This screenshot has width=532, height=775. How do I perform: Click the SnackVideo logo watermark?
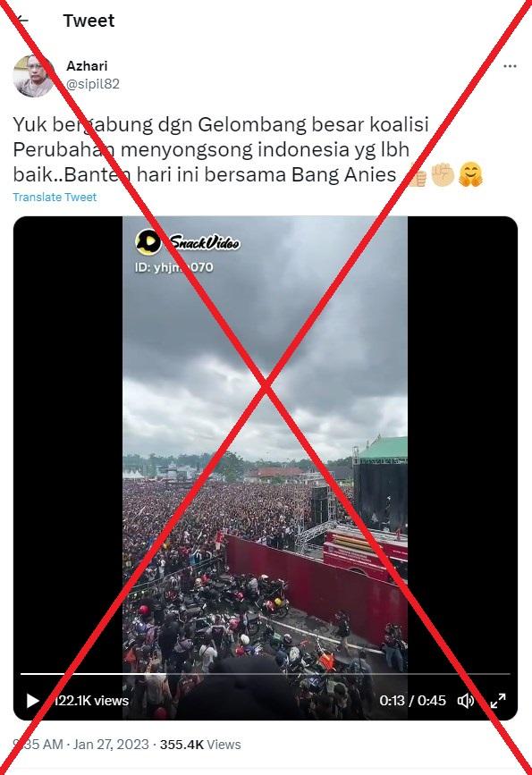click(188, 242)
